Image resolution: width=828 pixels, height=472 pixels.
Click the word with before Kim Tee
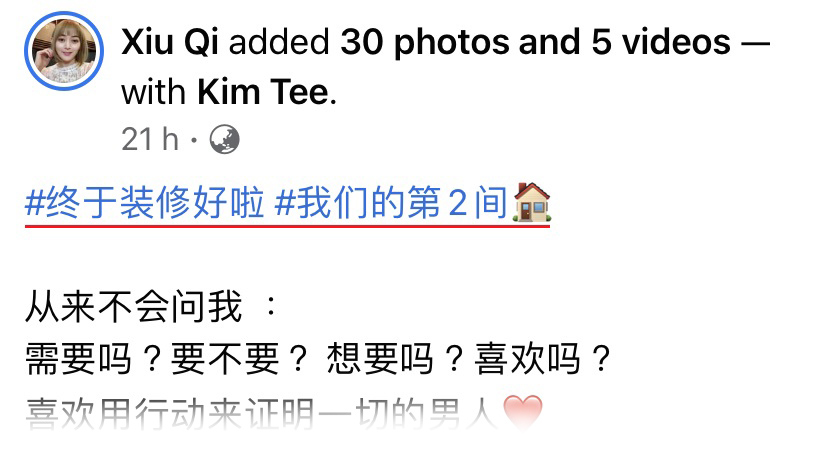point(154,92)
